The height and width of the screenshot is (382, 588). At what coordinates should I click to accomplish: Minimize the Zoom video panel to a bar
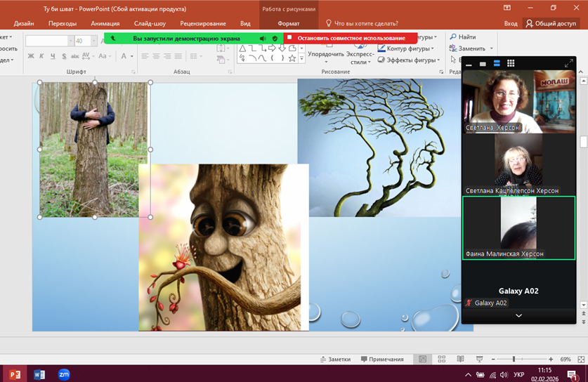(x=468, y=63)
